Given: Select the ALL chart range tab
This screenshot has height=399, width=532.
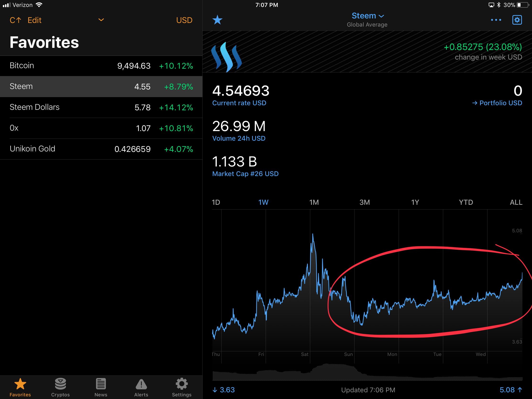Looking at the screenshot, I should coord(516,202).
